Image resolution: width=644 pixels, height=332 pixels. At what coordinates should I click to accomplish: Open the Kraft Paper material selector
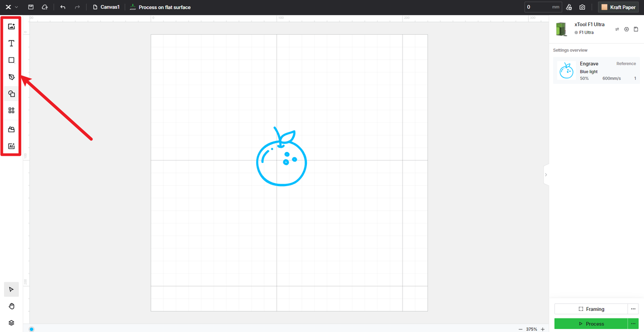618,8
